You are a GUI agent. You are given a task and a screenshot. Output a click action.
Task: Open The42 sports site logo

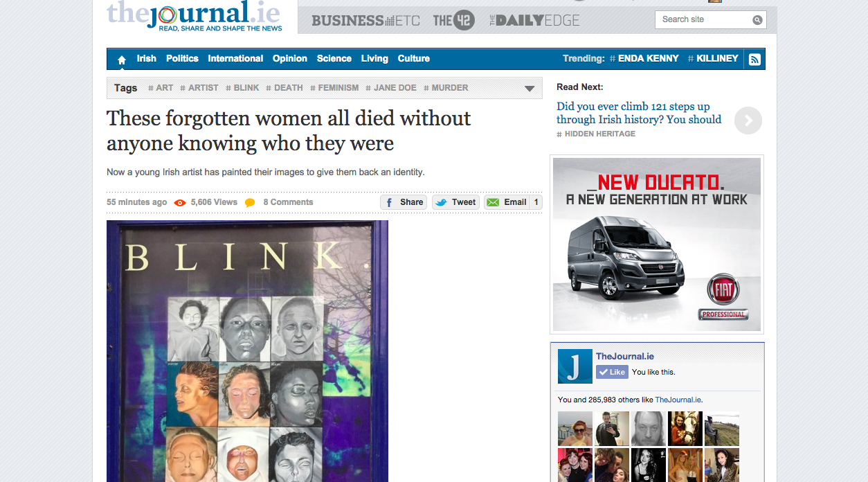[453, 20]
